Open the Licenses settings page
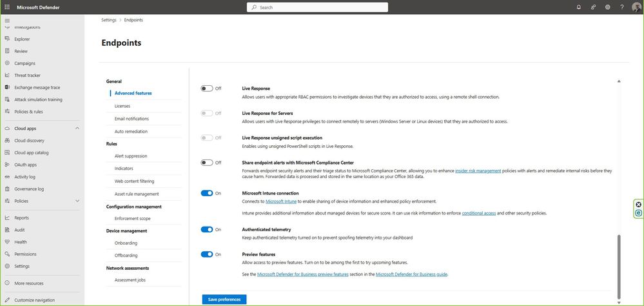Viewport: 644px width, 306px height. pyautogui.click(x=122, y=106)
